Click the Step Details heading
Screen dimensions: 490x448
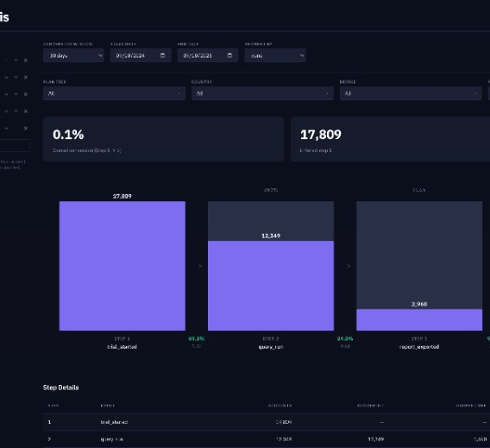(61, 388)
